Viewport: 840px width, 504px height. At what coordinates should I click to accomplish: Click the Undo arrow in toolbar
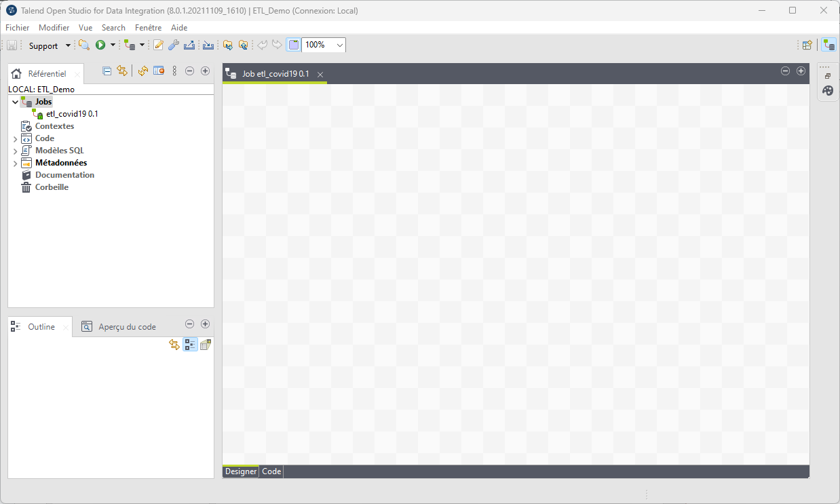click(x=263, y=45)
